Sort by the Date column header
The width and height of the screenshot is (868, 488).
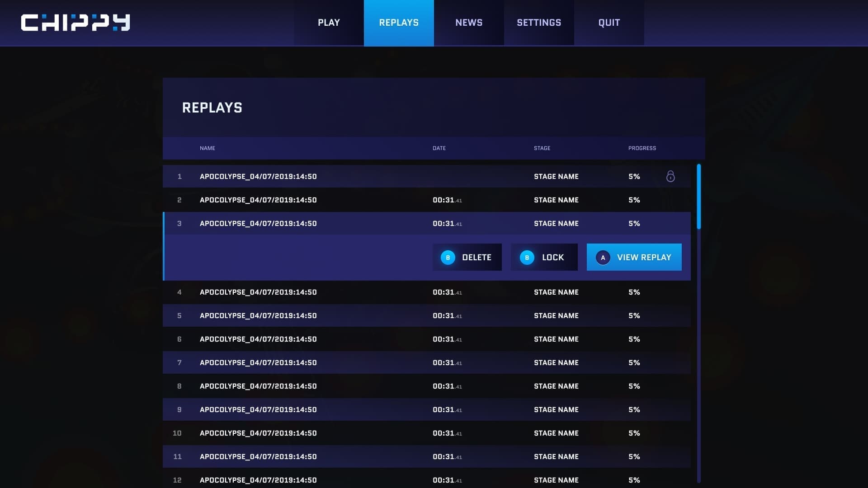pos(439,148)
